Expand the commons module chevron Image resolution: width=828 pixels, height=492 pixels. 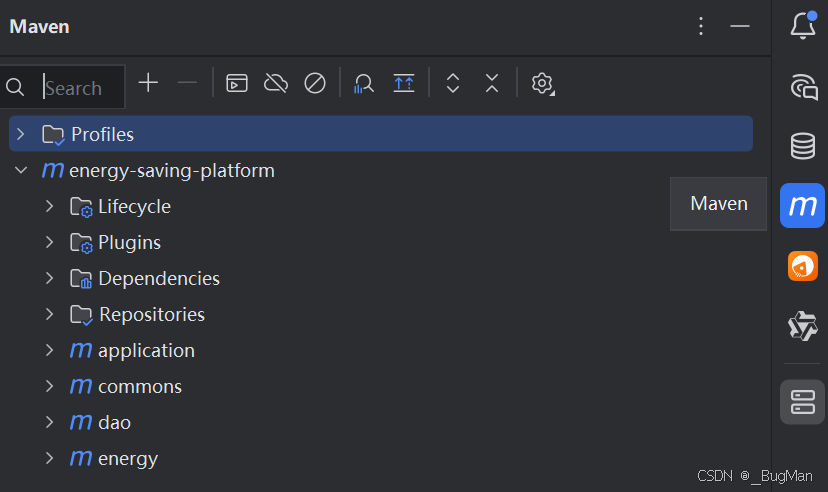[x=49, y=386]
